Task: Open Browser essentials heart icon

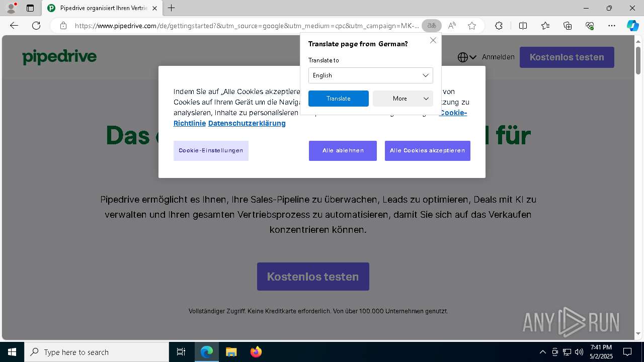Action: [590, 26]
